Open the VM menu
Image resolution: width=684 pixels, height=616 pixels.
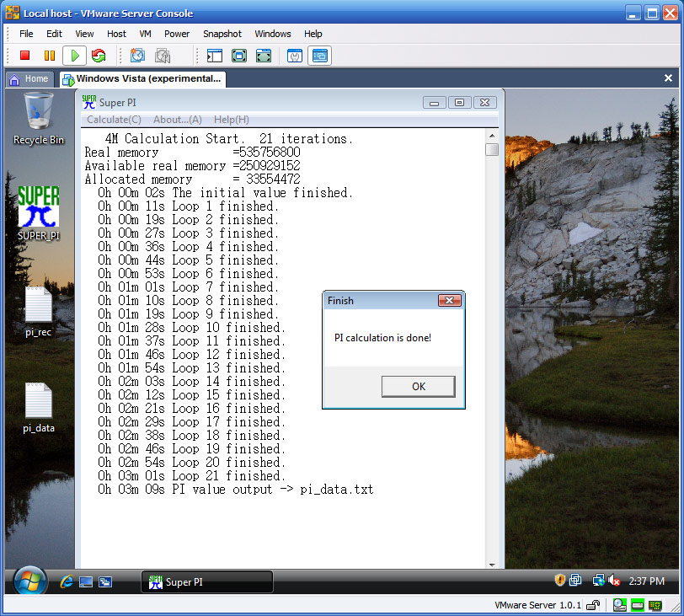pyautogui.click(x=145, y=34)
